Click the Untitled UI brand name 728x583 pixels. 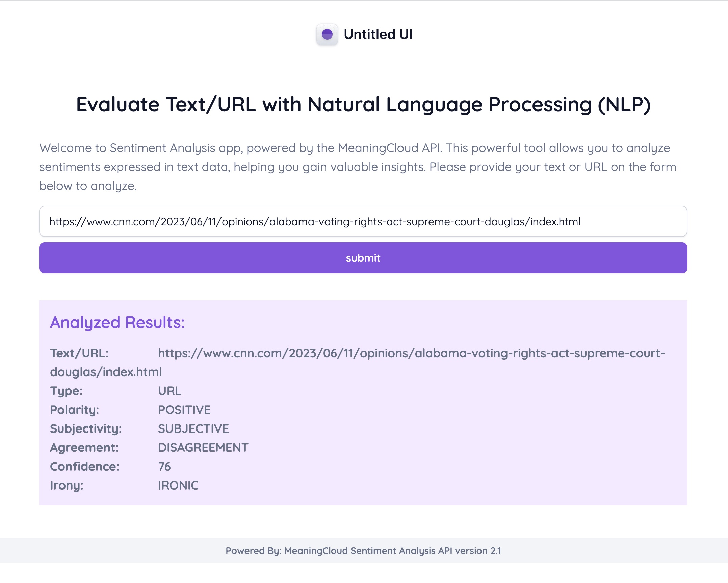[x=378, y=34]
